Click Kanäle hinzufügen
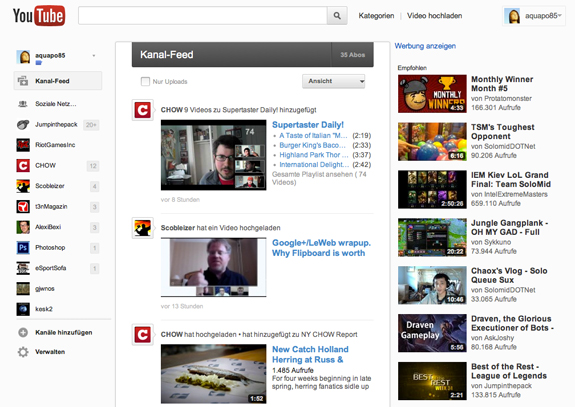 [64, 333]
